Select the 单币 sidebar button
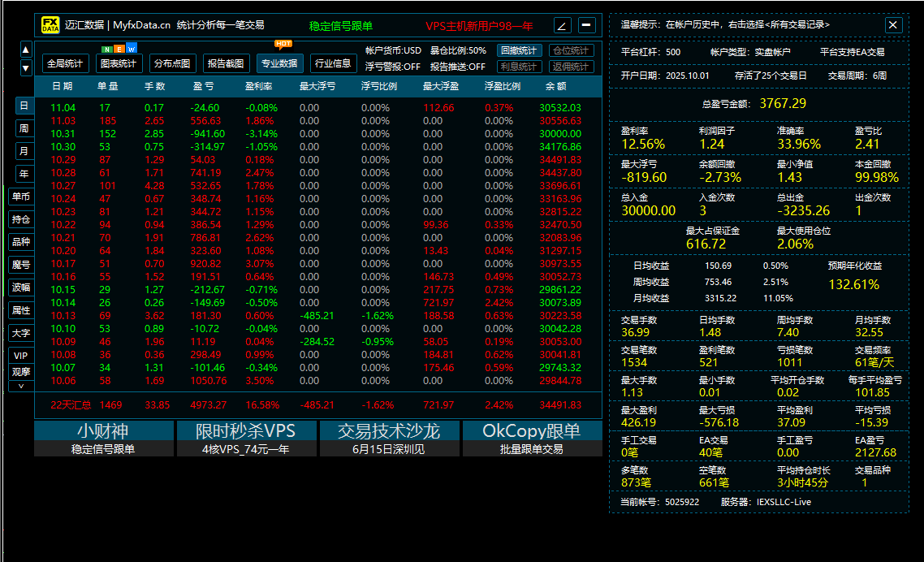Image resolution: width=924 pixels, height=562 pixels. [x=21, y=197]
